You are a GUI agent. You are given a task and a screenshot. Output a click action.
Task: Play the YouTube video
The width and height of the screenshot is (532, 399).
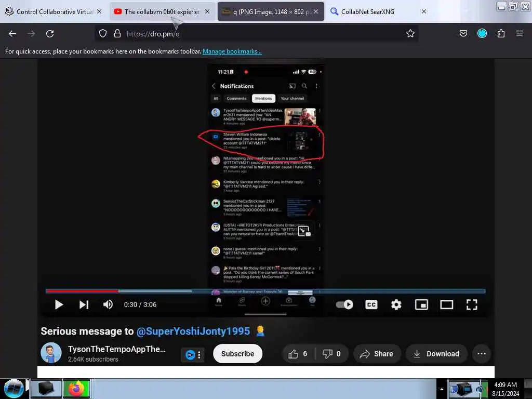click(59, 304)
